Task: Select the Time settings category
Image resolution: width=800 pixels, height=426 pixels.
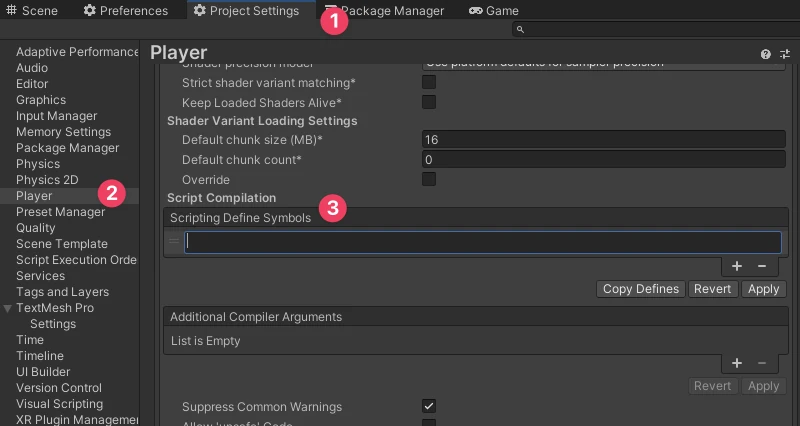Action: [x=30, y=340]
